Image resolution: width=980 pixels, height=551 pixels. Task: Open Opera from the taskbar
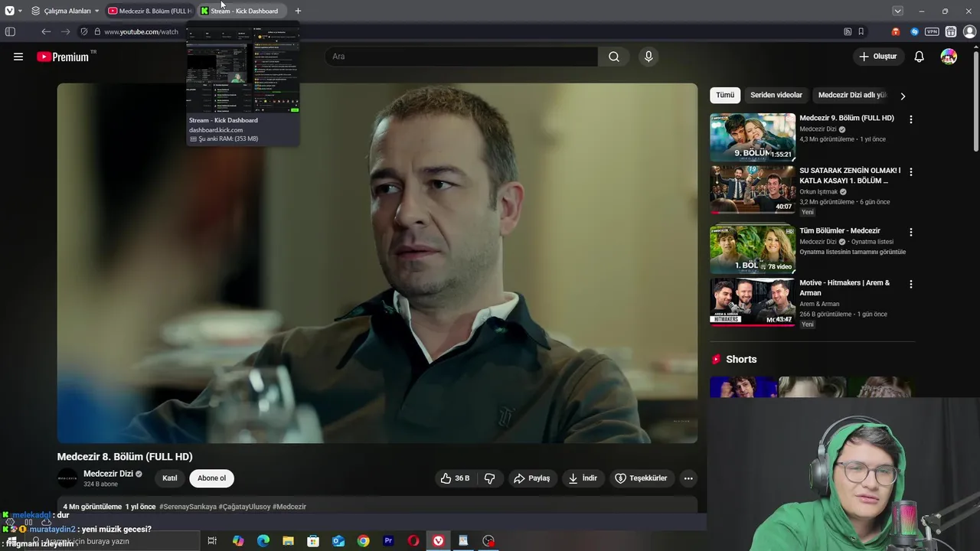pyautogui.click(x=413, y=541)
